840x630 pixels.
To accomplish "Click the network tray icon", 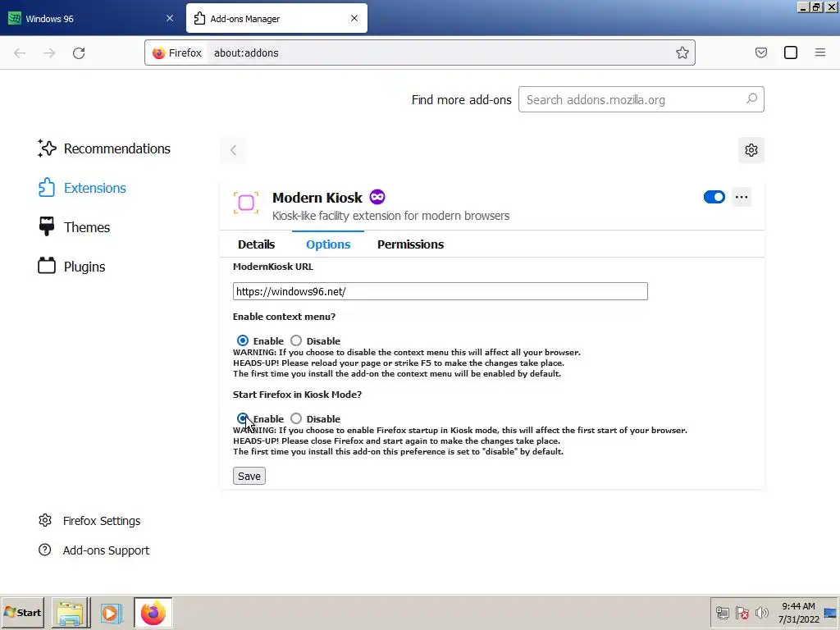I will tap(723, 613).
